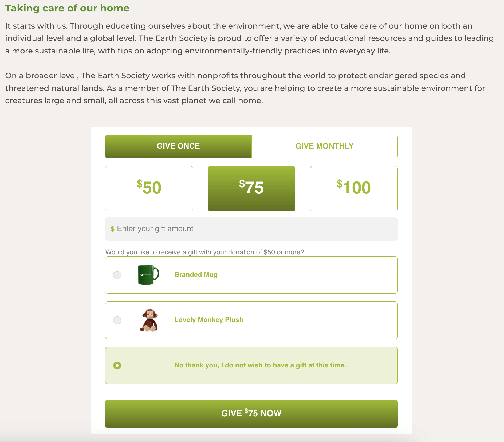Choose the $50 donation amount
The width and height of the screenshot is (504, 442).
pos(149,189)
